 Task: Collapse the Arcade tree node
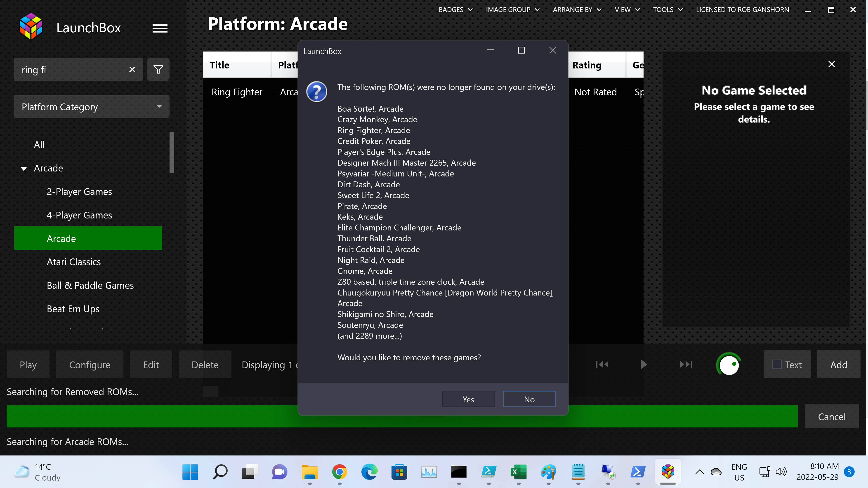click(x=24, y=168)
